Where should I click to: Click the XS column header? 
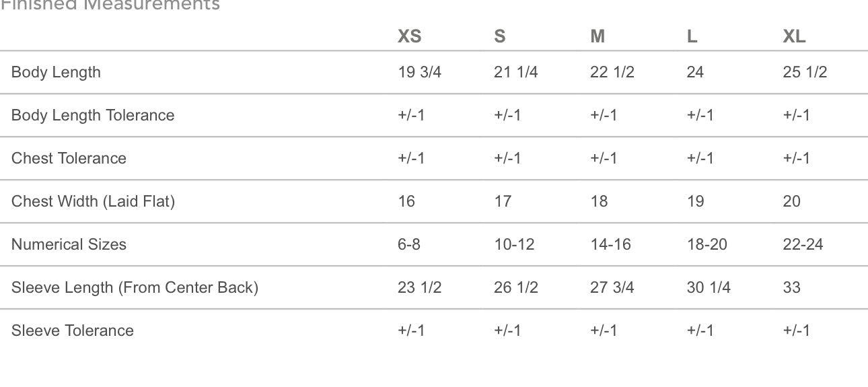409,36
